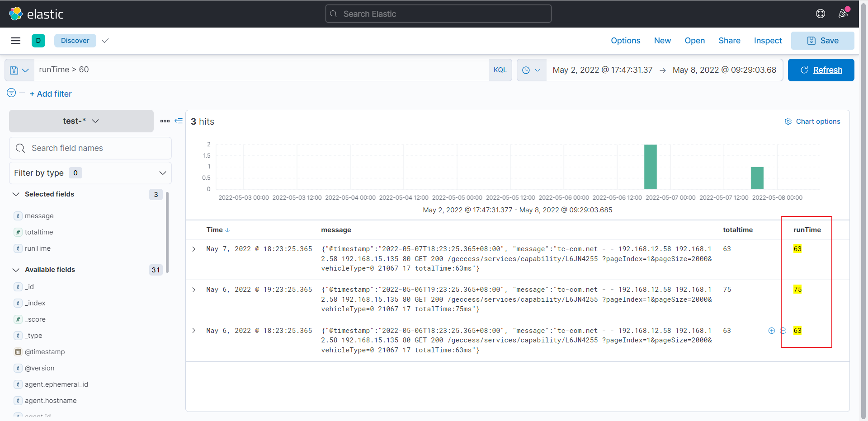Screen dimensions: 868x421
Task: Click the highlighted 75 runTime value
Action: point(797,290)
